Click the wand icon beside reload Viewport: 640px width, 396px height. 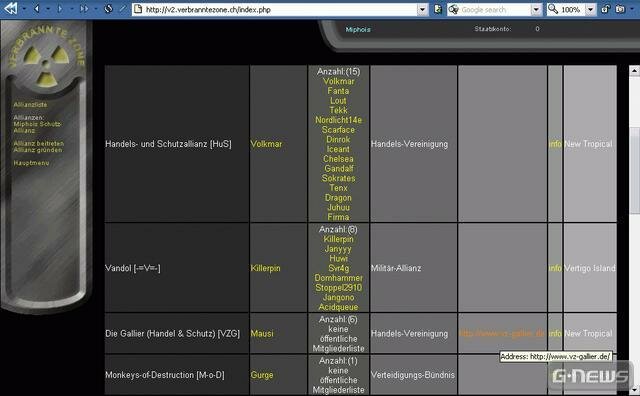point(122,8)
